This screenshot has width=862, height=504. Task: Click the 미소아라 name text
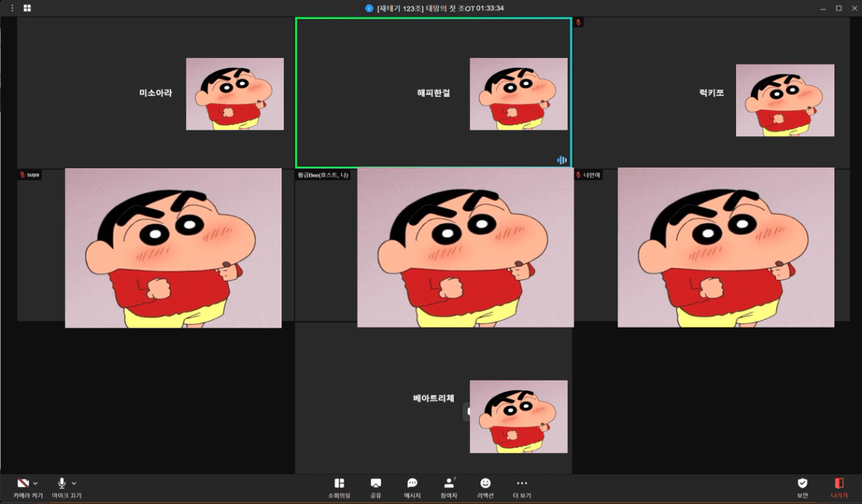point(156,93)
